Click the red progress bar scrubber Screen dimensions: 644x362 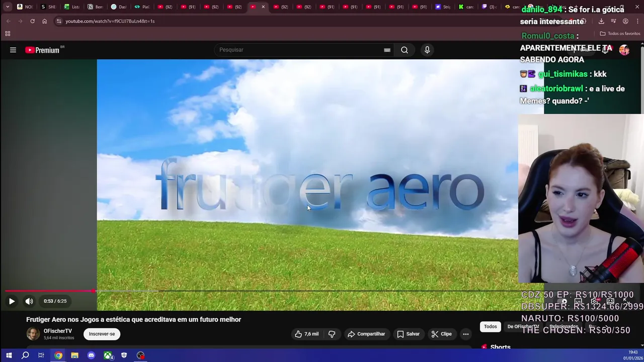coord(94,291)
